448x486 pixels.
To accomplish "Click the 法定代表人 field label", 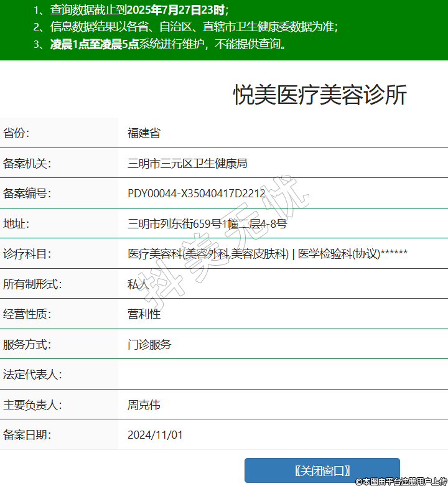I will pyautogui.click(x=32, y=375).
